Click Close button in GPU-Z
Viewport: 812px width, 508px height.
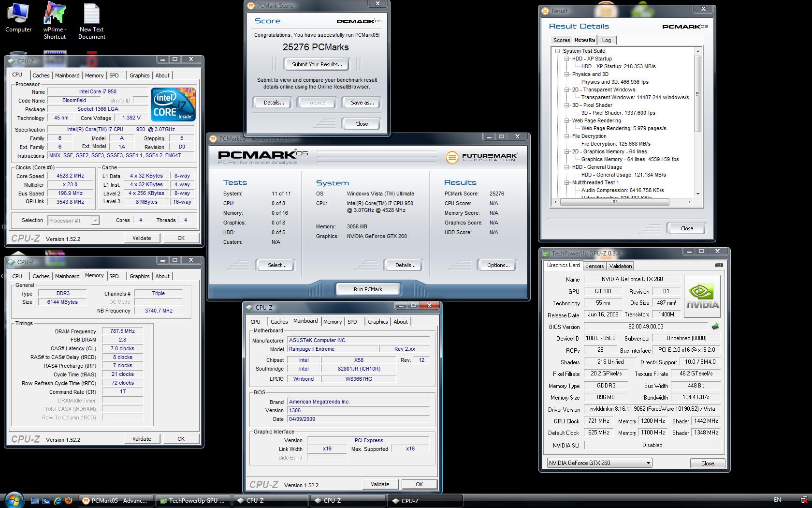[708, 463]
